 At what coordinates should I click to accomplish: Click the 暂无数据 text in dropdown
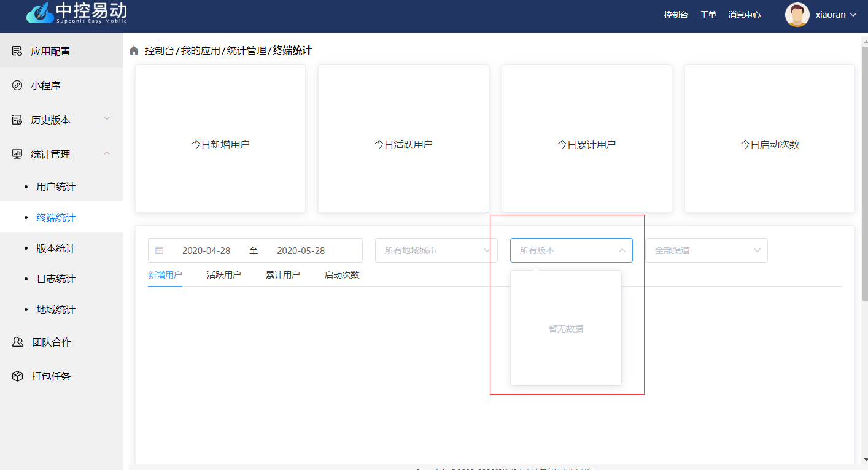coord(566,329)
